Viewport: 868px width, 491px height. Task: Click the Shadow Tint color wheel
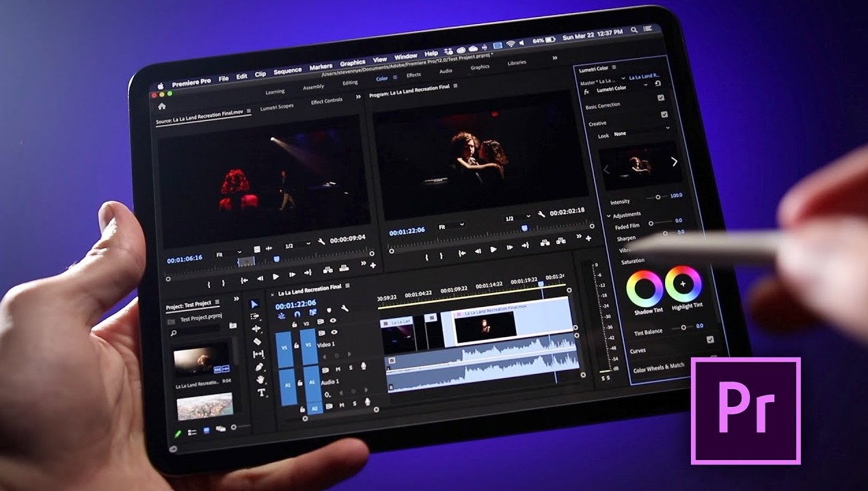coord(645,289)
